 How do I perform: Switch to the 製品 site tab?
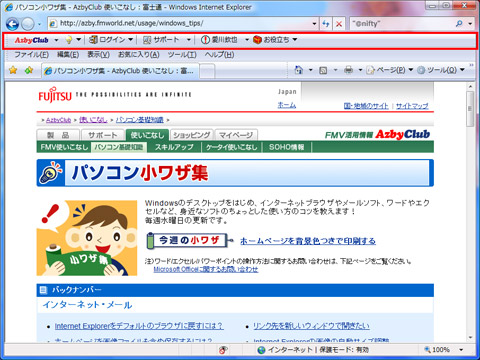tap(58, 135)
